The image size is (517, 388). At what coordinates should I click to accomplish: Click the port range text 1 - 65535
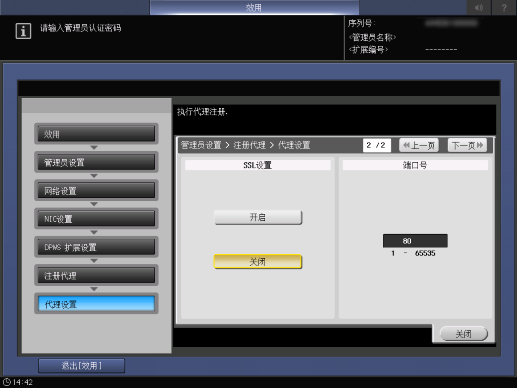point(413,253)
